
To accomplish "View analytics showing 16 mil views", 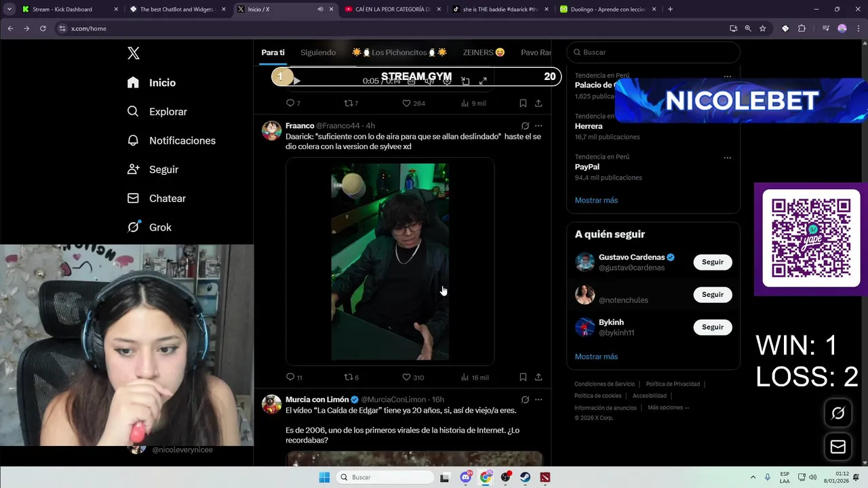I will click(x=475, y=377).
